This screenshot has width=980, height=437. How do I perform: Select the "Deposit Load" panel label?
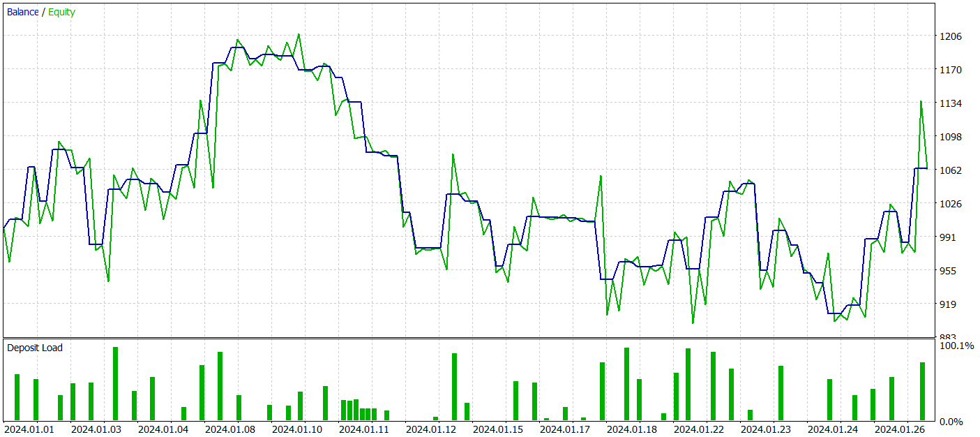coord(35,348)
